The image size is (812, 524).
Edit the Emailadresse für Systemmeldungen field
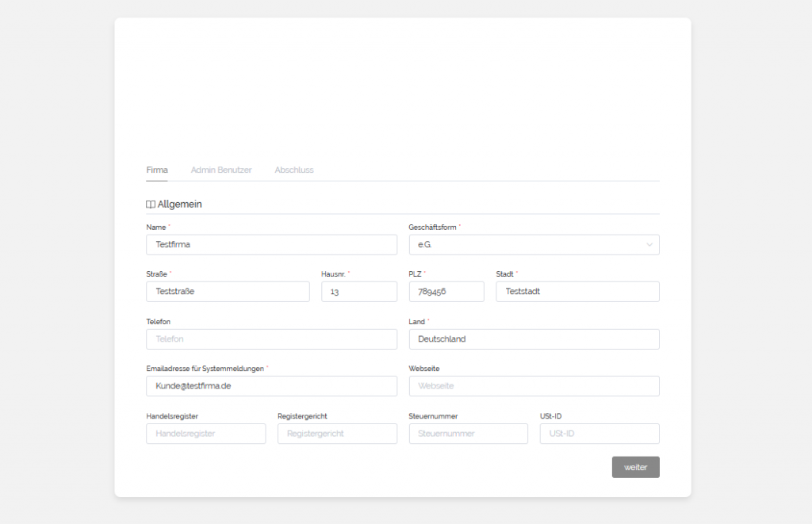[271, 386]
